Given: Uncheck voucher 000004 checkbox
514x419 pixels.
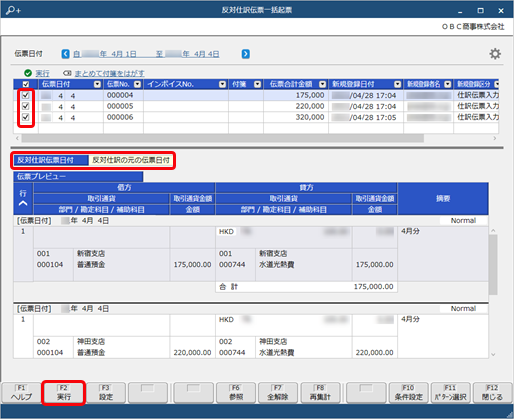Looking at the screenshot, I should pos(25,95).
